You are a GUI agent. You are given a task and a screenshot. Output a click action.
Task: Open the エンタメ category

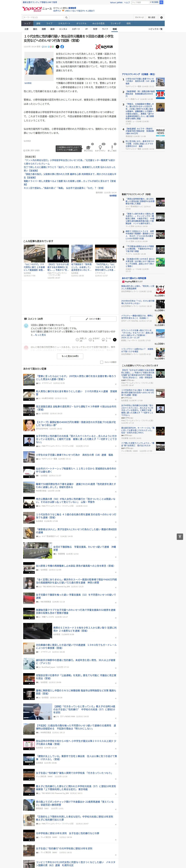pyautogui.click(x=63, y=29)
